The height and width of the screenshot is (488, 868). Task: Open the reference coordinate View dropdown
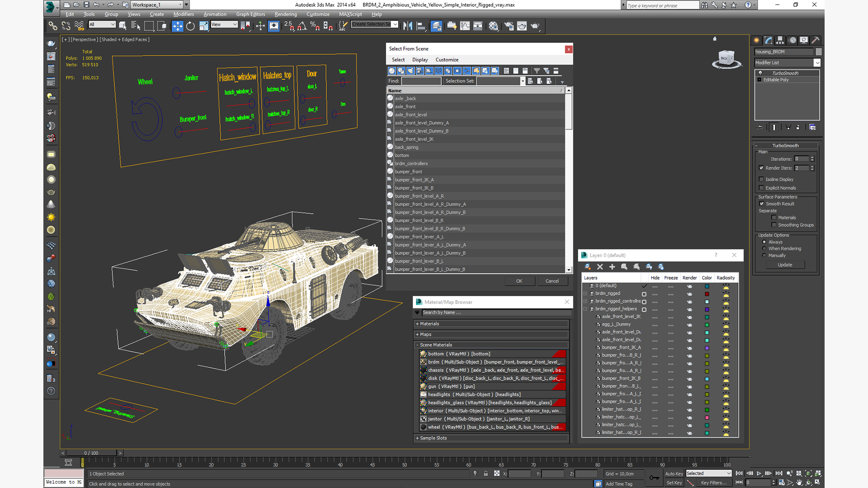(224, 24)
